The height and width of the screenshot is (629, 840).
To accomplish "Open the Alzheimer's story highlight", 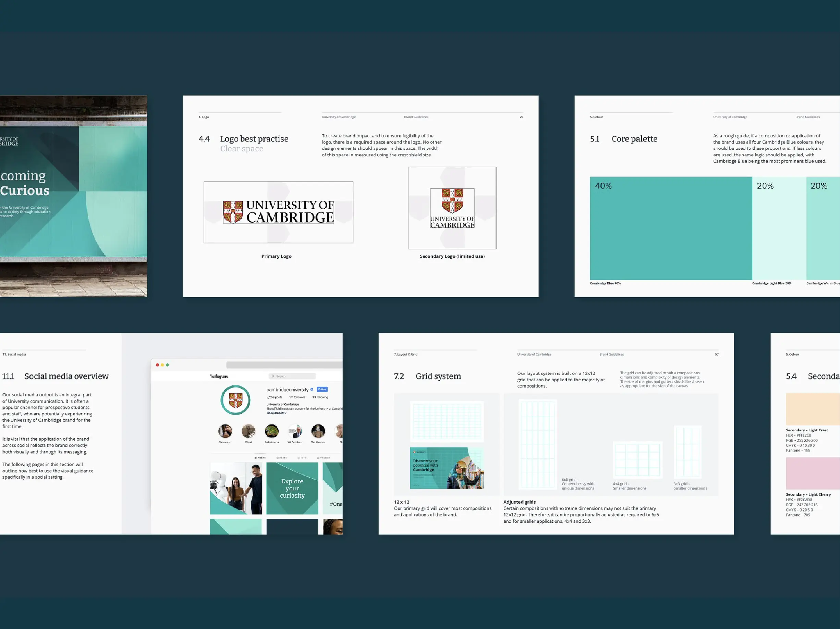I will (x=271, y=431).
